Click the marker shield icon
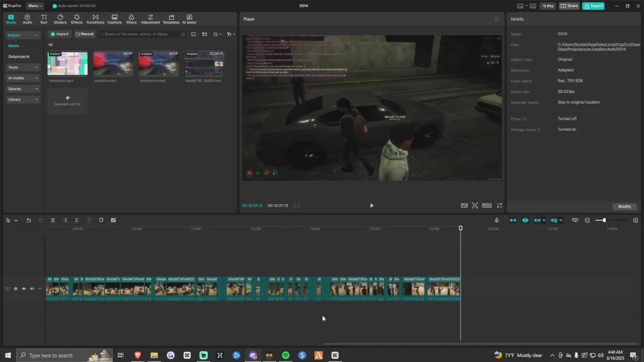This screenshot has height=362, width=644. [x=101, y=220]
